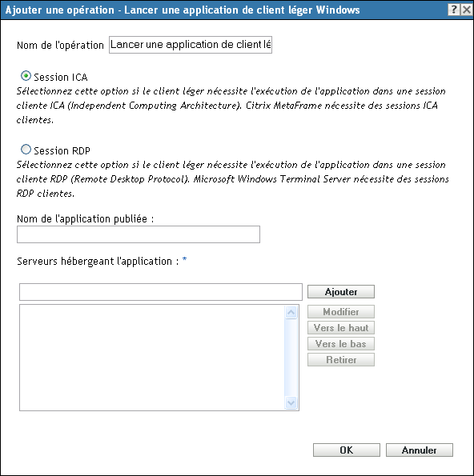474x476 pixels.
Task: Select the Session ICA radio button
Action: tap(26, 75)
